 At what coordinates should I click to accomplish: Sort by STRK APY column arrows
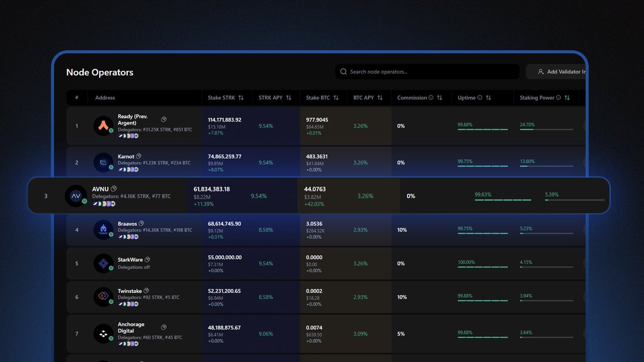pyautogui.click(x=289, y=98)
